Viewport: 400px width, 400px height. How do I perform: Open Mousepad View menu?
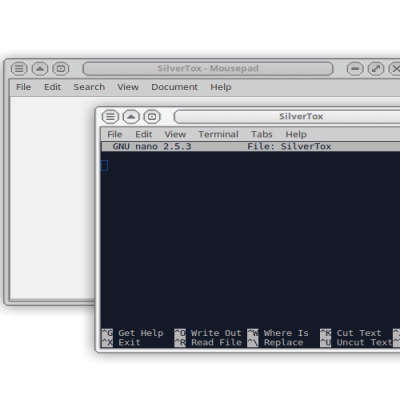click(x=128, y=87)
